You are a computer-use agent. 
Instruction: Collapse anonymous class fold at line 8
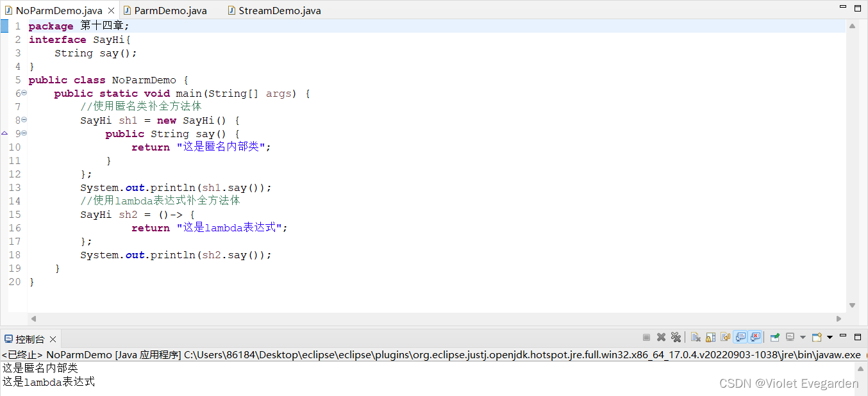[x=24, y=120]
